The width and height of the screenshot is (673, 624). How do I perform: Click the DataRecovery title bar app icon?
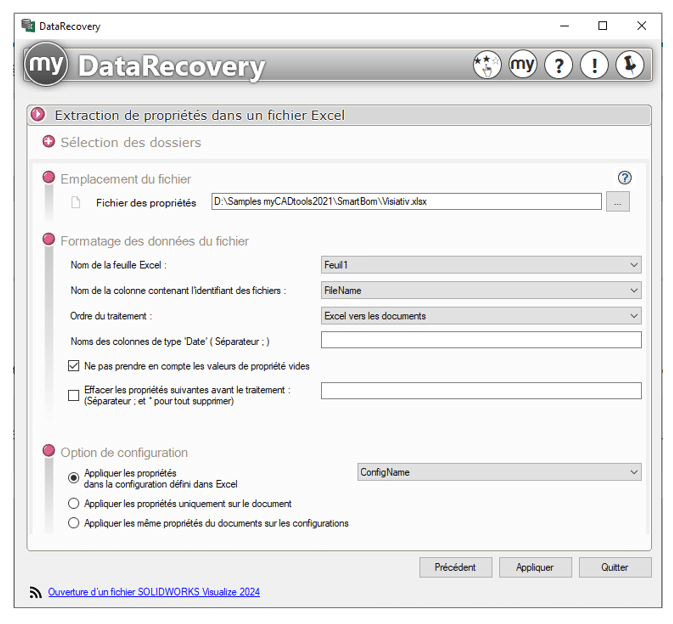(x=28, y=26)
